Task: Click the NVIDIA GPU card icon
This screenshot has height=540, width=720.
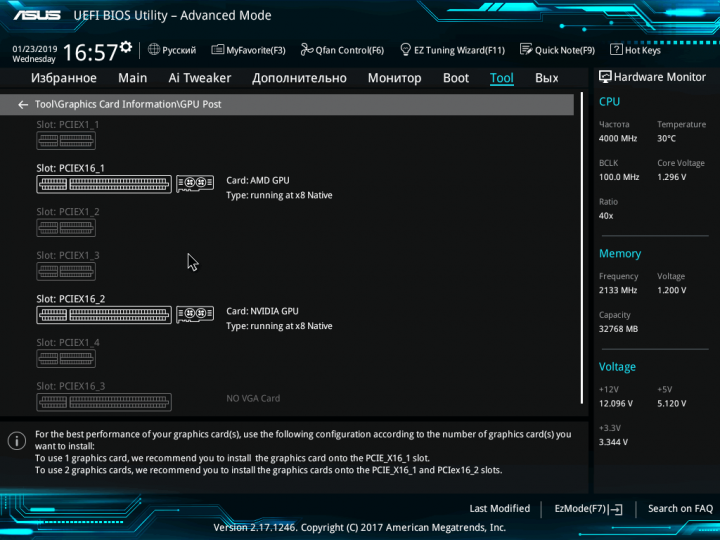Action: click(195, 314)
